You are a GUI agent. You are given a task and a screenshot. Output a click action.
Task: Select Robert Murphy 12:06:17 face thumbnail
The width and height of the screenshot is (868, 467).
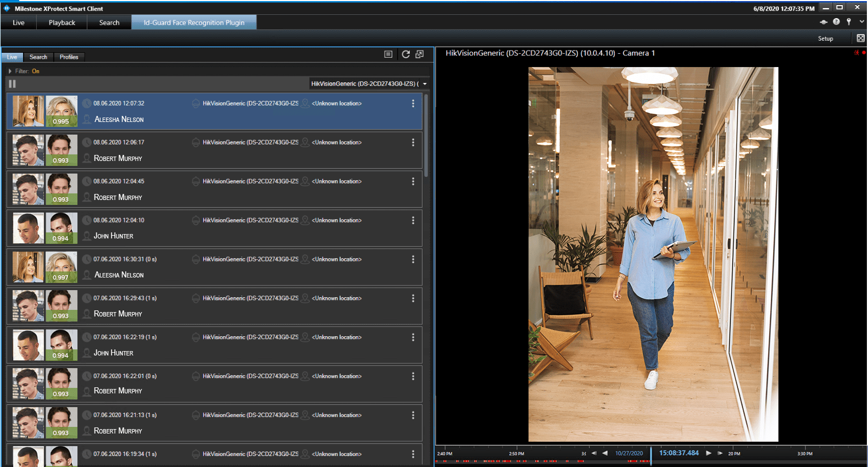28,150
